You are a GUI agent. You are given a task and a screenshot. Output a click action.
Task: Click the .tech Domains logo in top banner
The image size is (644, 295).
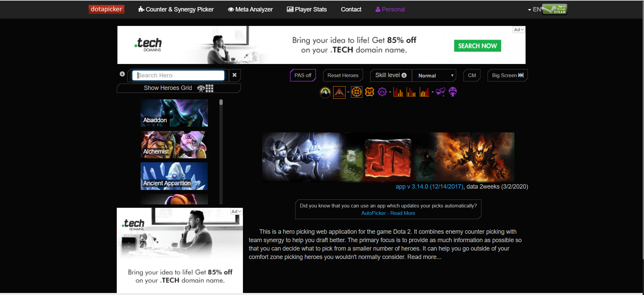click(148, 45)
